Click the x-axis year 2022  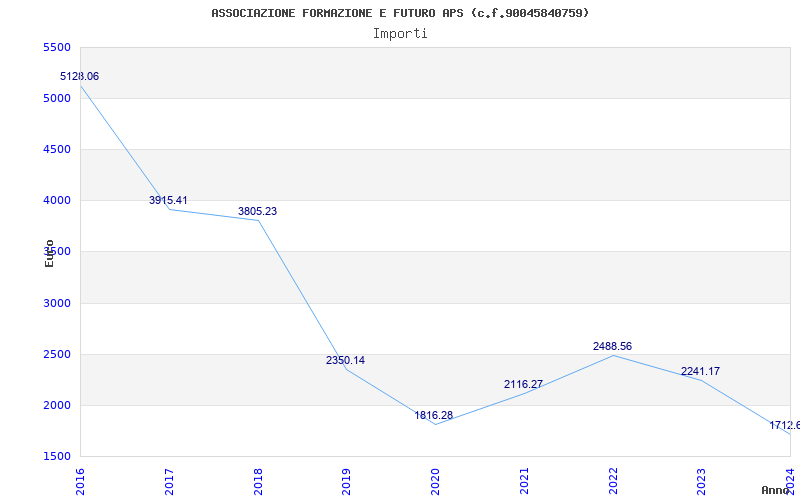point(613,481)
